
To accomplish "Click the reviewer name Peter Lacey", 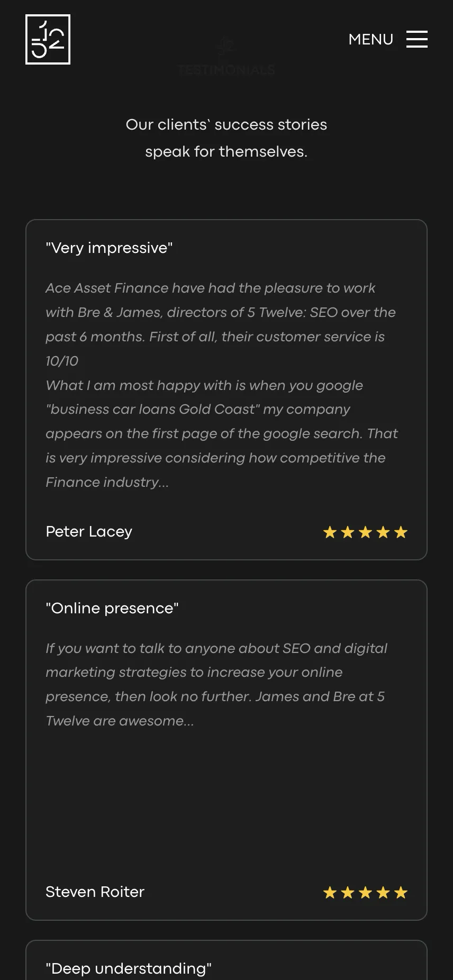I will pyautogui.click(x=89, y=531).
